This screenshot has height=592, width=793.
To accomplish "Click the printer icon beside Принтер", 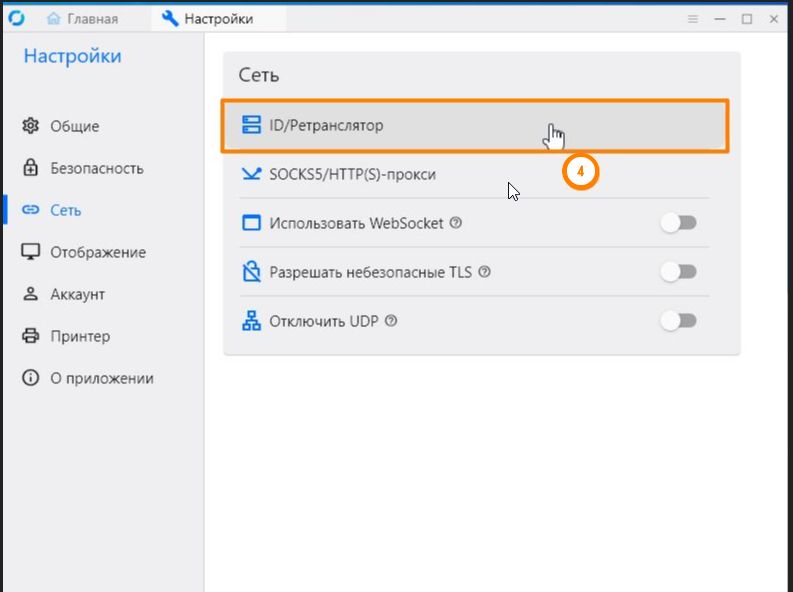I will pyautogui.click(x=30, y=335).
